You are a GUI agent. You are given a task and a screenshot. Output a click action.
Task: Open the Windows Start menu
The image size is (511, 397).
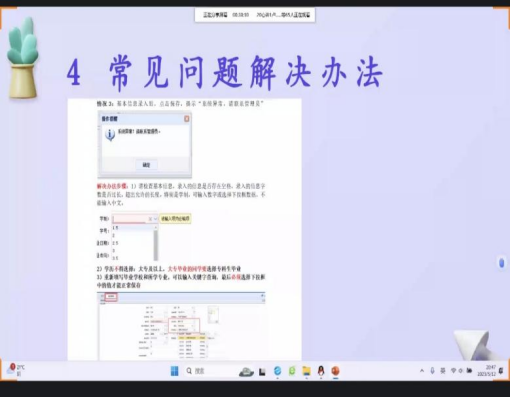(x=174, y=371)
